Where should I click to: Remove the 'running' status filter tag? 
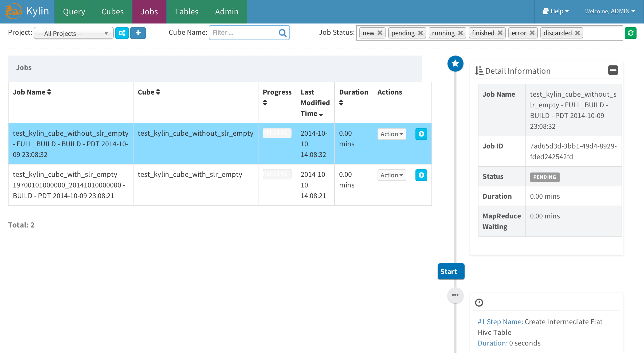coord(461,33)
